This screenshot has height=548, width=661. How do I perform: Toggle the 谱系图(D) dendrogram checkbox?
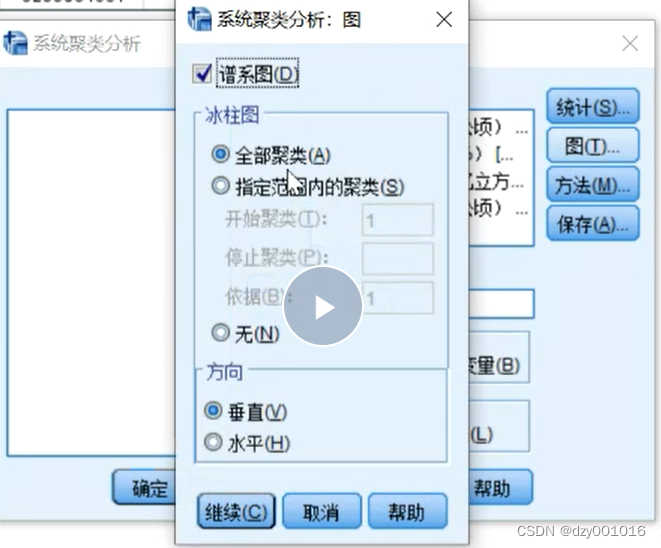click(x=202, y=74)
